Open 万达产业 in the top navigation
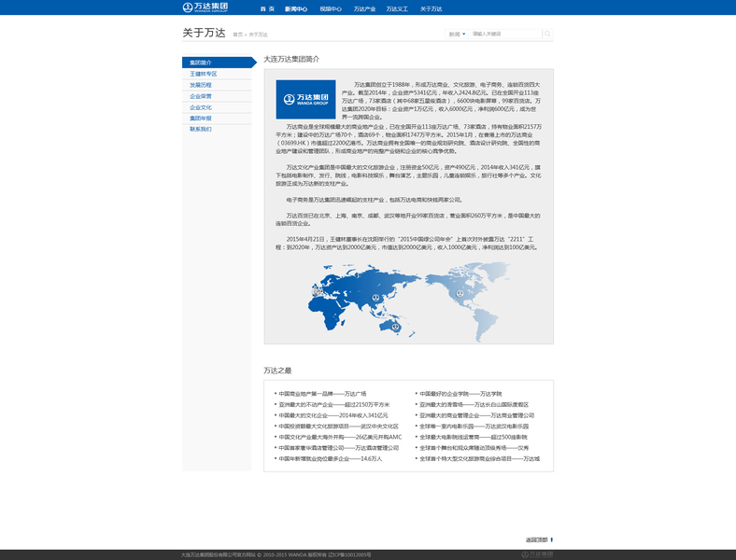This screenshot has height=560, width=736. [x=364, y=9]
